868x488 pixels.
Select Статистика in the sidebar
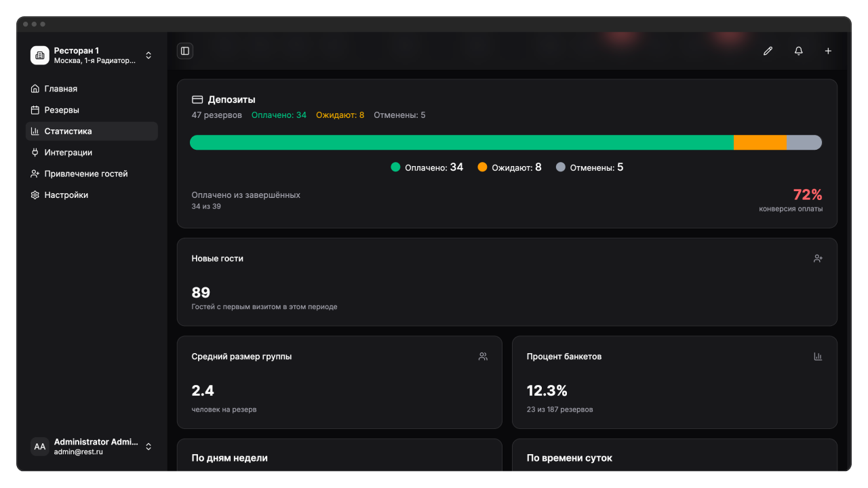pyautogui.click(x=68, y=131)
